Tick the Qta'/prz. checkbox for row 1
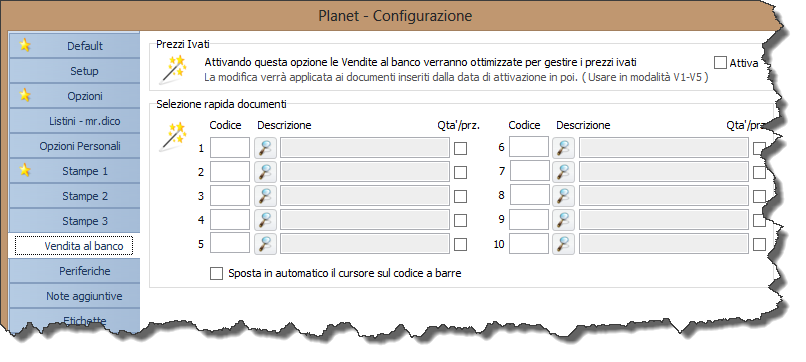The height and width of the screenshot is (362, 806). point(461,149)
